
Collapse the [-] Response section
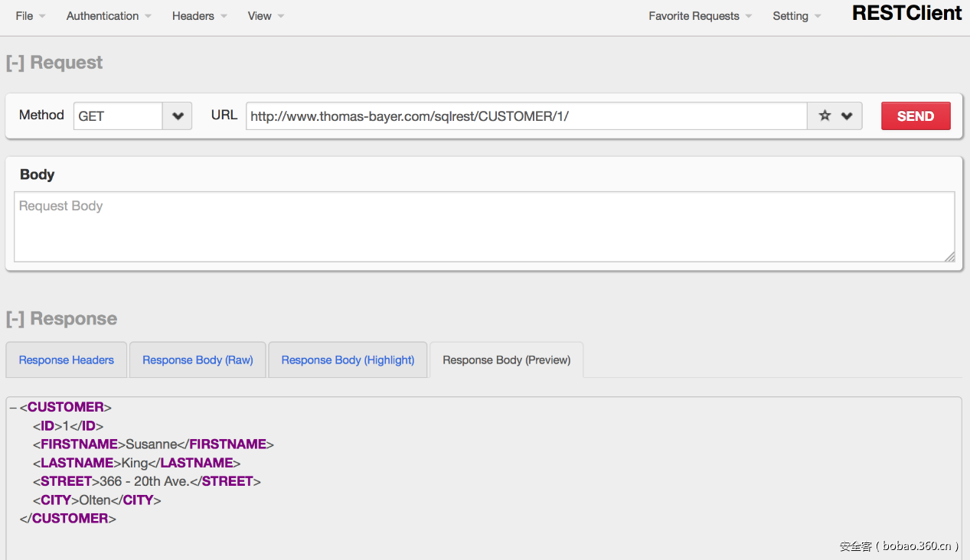(61, 319)
